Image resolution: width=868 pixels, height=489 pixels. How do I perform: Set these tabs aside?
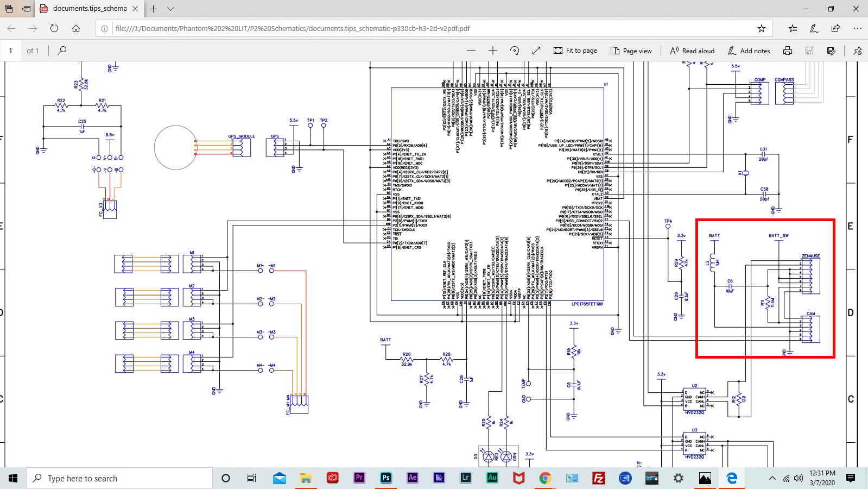(x=27, y=9)
